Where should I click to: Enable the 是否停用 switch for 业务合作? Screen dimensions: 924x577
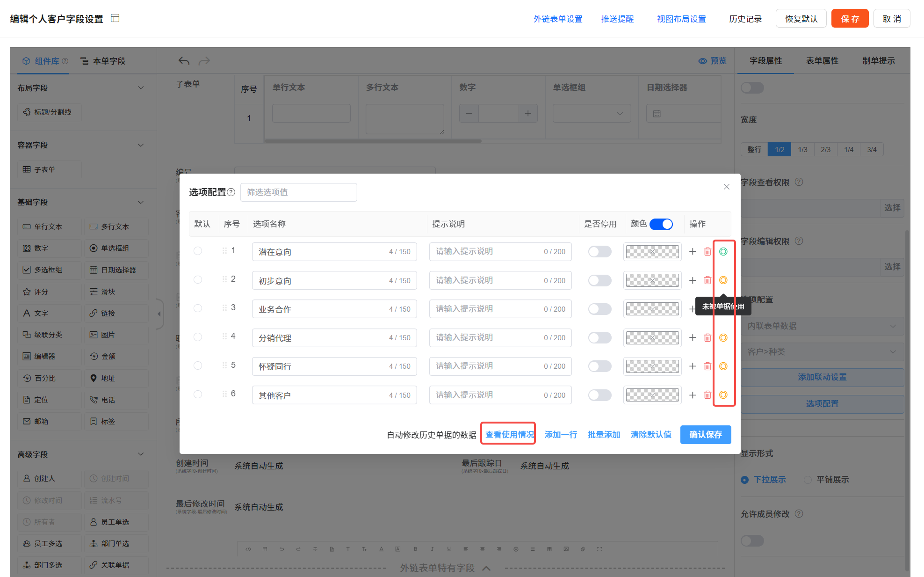tap(599, 309)
